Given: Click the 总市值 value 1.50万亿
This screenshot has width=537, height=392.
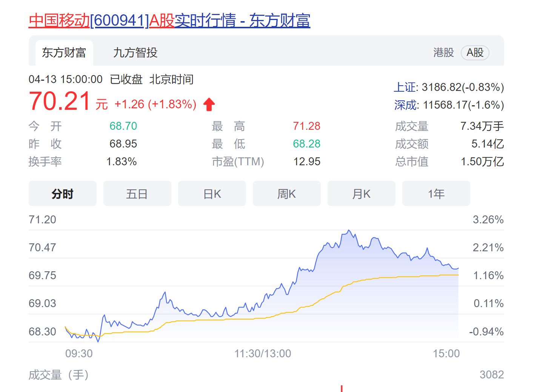Looking at the screenshot, I should point(482,161).
